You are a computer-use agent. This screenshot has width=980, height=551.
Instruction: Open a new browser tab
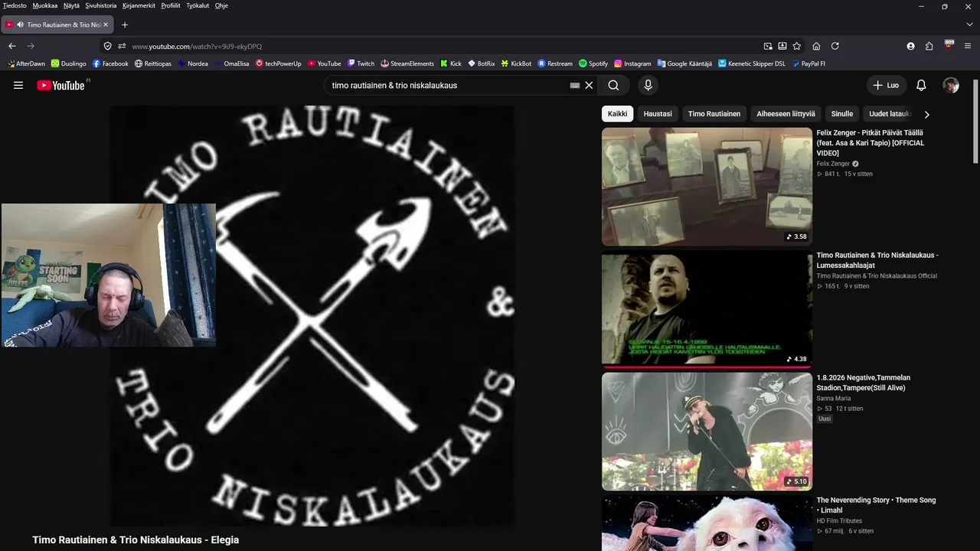pyautogui.click(x=125, y=24)
